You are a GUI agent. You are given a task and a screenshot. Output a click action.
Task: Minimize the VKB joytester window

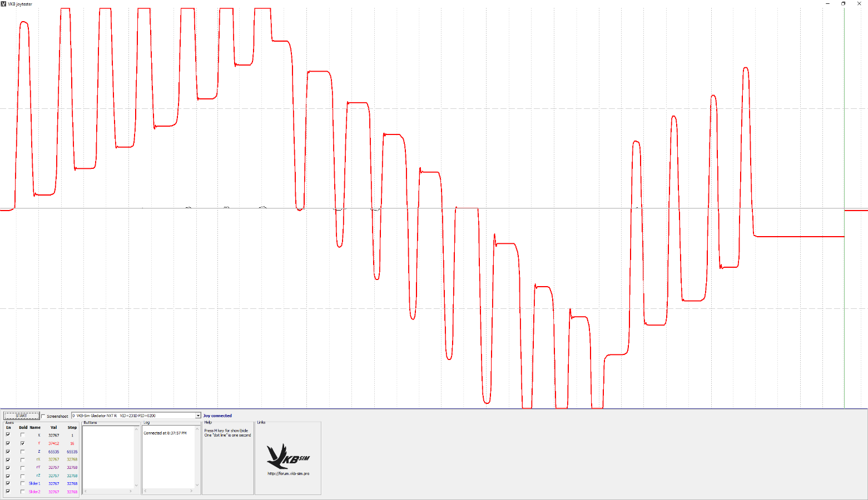[828, 4]
